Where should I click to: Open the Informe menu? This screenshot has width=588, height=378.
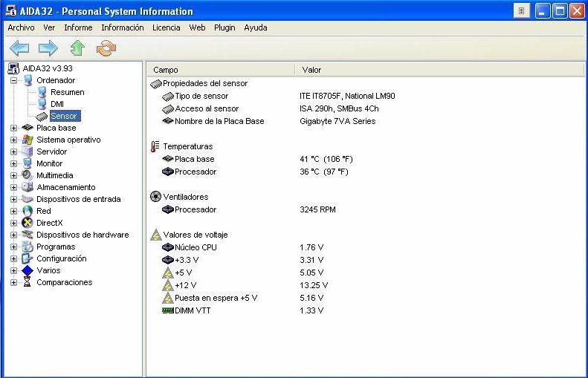point(78,27)
